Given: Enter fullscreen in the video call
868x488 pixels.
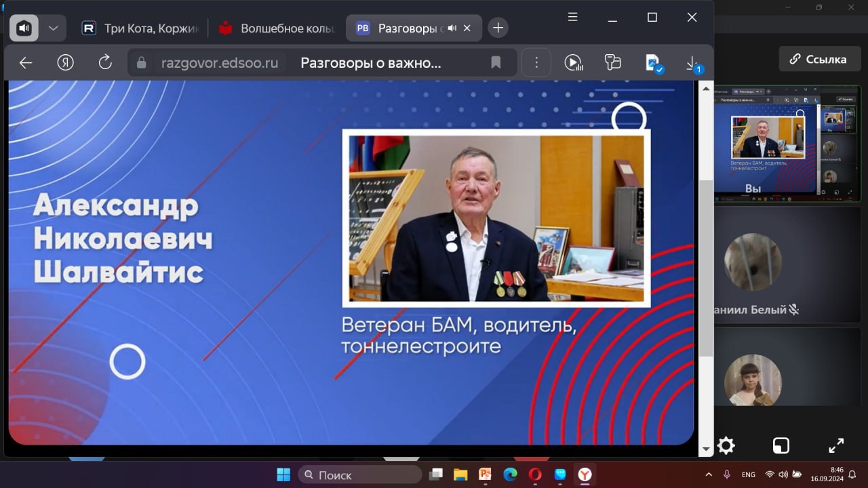Looking at the screenshot, I should 836,445.
